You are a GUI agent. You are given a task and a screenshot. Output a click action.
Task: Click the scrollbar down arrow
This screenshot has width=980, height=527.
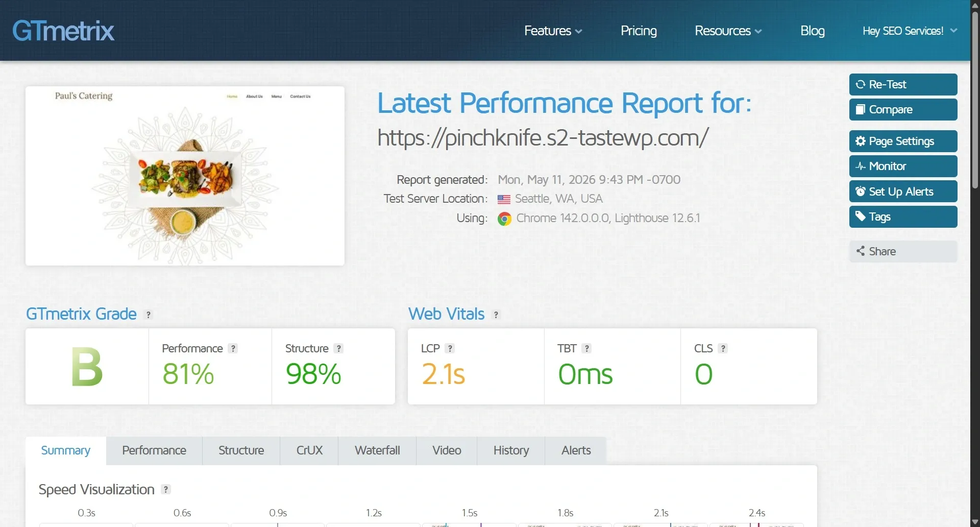(x=975, y=522)
